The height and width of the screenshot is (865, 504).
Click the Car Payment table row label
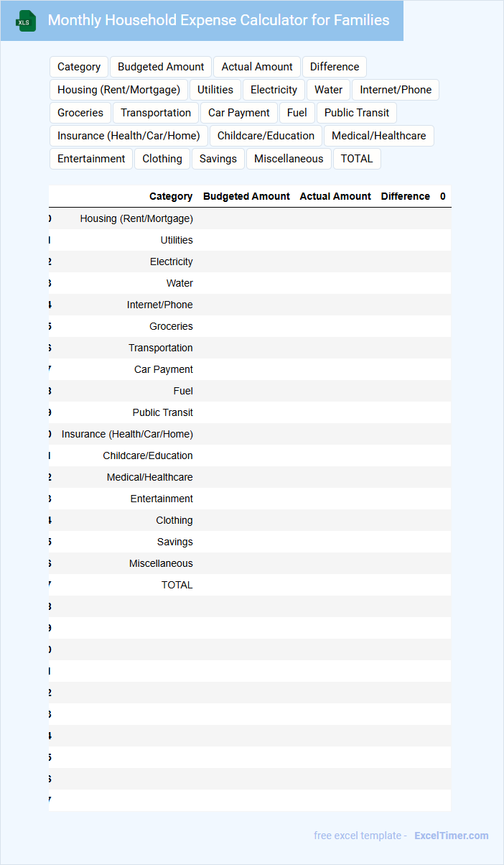[x=164, y=369]
